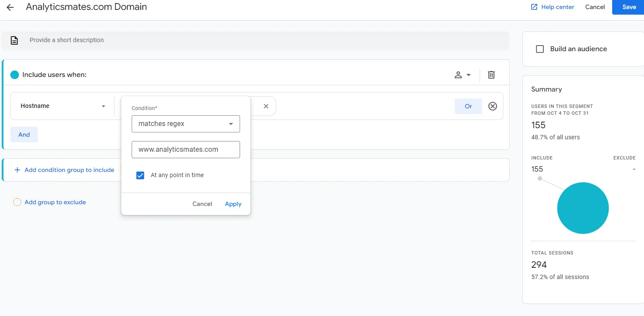
Task: Click the segment name Analyticsmates.com Domain
Action: (x=86, y=7)
